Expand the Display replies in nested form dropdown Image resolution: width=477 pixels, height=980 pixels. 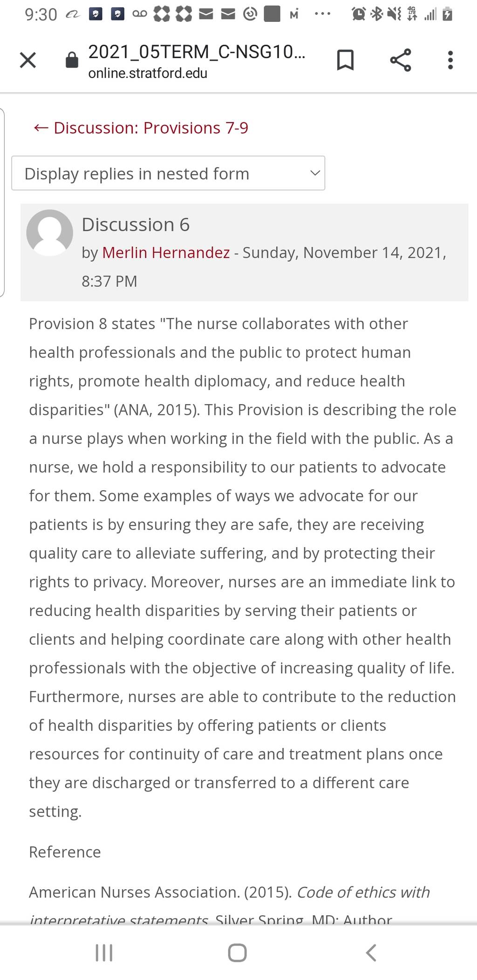[168, 173]
